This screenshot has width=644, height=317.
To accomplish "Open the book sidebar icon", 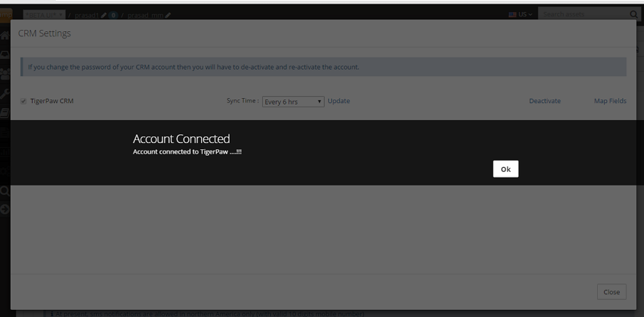I will coord(5,113).
